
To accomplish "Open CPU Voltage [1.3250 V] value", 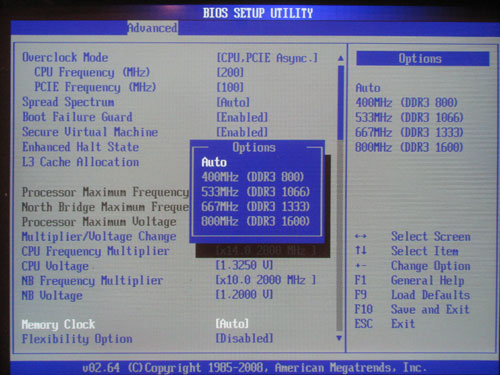I will tap(244, 266).
